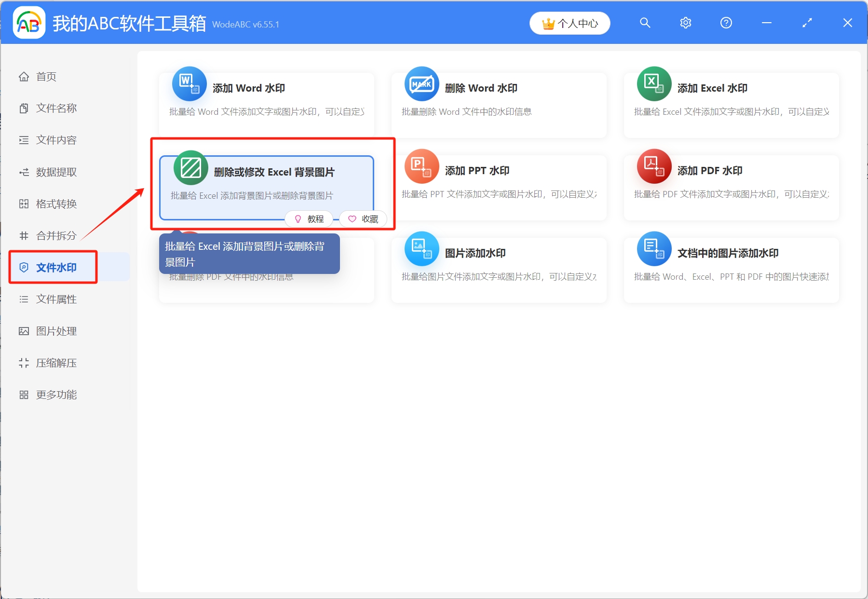This screenshot has width=868, height=599.
Task: Select the 添加 Word 水印 tool icon
Action: point(190,84)
